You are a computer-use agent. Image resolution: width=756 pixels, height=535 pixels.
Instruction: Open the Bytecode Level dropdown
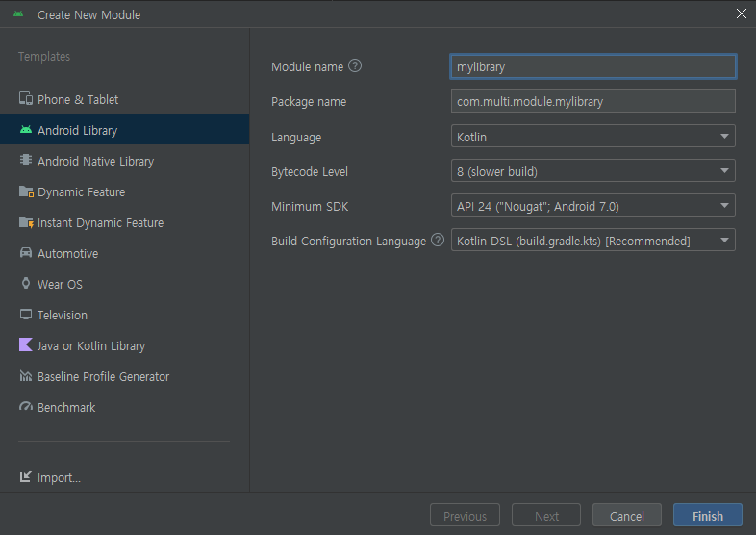[x=593, y=170]
